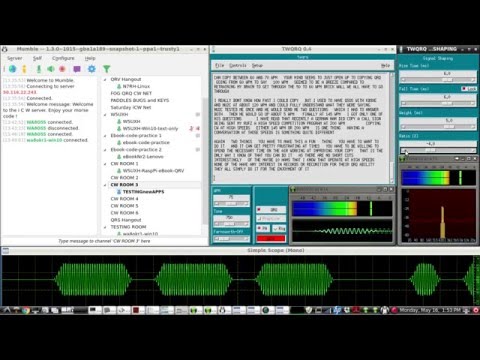The height and width of the screenshot is (360, 480).
Task: Select the Saturday iCW Net channel
Action: (x=131, y=107)
